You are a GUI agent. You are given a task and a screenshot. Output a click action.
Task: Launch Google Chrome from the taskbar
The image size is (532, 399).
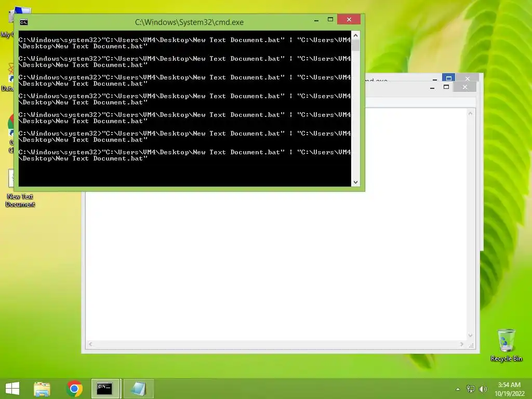click(x=74, y=389)
